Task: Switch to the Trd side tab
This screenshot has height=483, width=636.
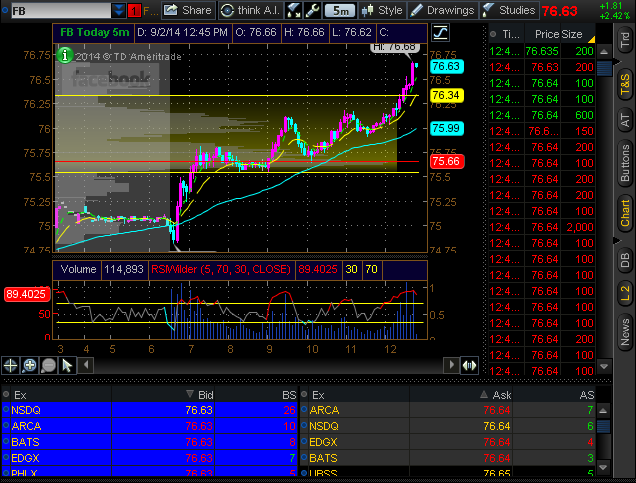Action: point(624,40)
